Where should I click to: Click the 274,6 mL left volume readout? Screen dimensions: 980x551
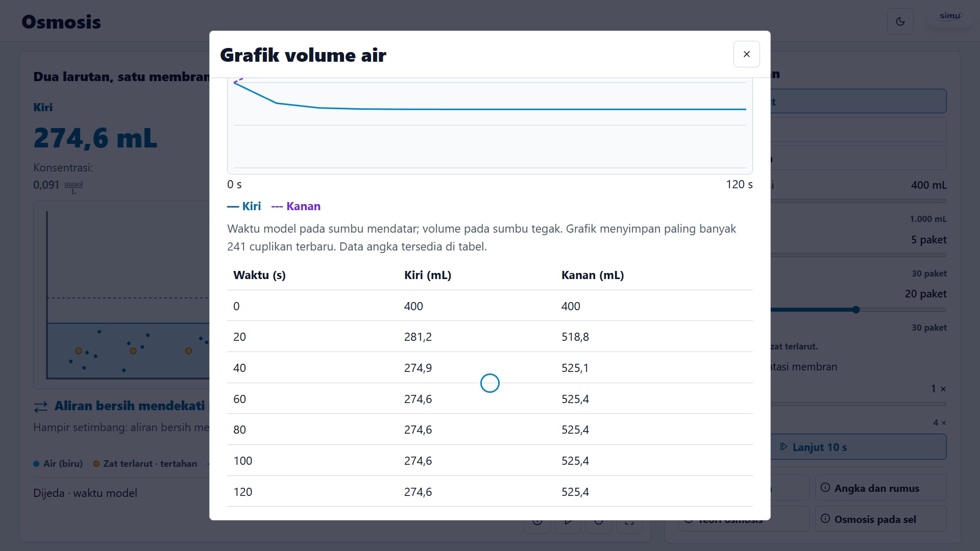pyautogui.click(x=95, y=138)
